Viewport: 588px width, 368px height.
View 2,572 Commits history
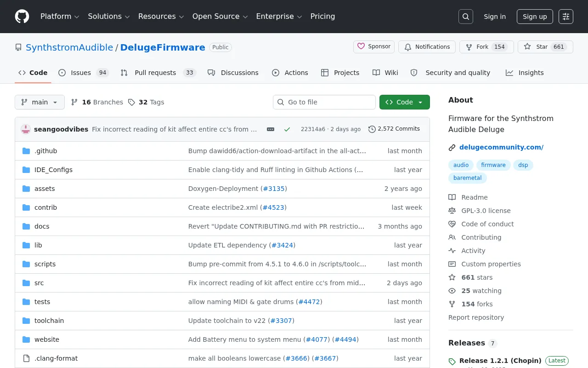click(x=394, y=129)
